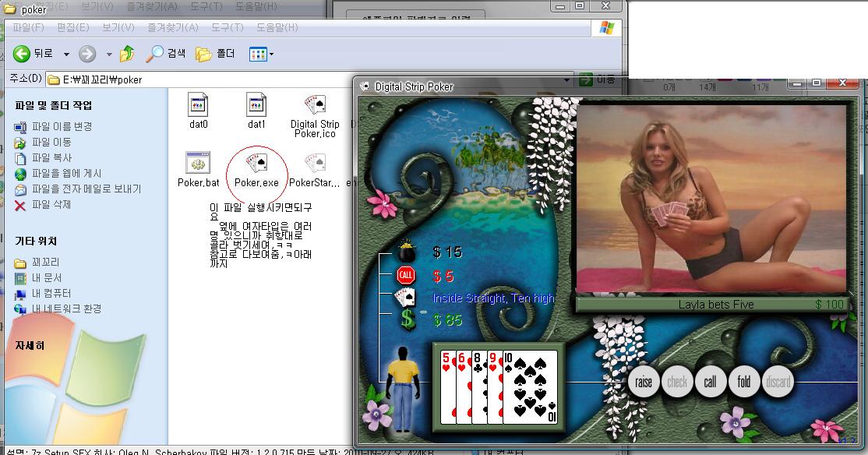Image resolution: width=868 pixels, height=455 pixels.
Task: Click the red CALL stop-sign icon
Action: (406, 275)
